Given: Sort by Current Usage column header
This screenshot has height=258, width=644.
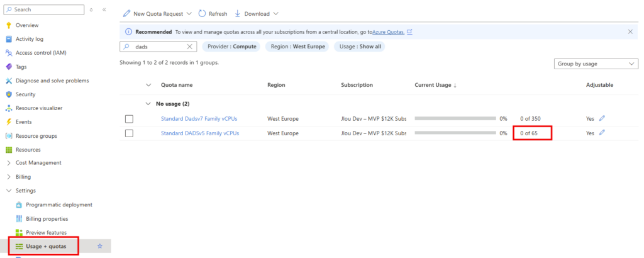Looking at the screenshot, I should click(436, 85).
